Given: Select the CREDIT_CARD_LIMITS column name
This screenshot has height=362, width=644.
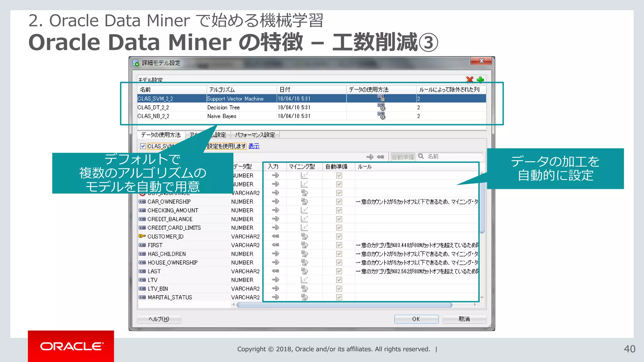Looking at the screenshot, I should click(x=174, y=228).
